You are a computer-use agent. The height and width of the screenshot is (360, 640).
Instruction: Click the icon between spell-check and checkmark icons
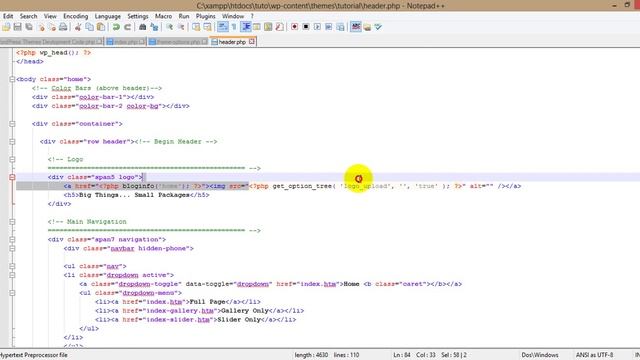coord(367,27)
